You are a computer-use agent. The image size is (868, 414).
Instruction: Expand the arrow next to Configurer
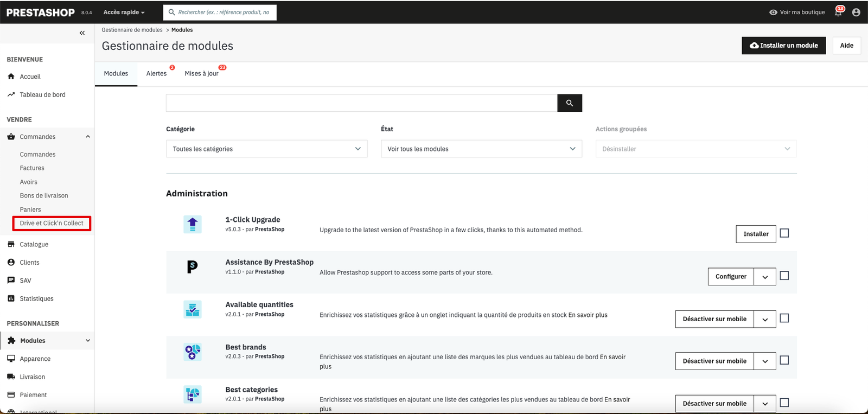(765, 277)
